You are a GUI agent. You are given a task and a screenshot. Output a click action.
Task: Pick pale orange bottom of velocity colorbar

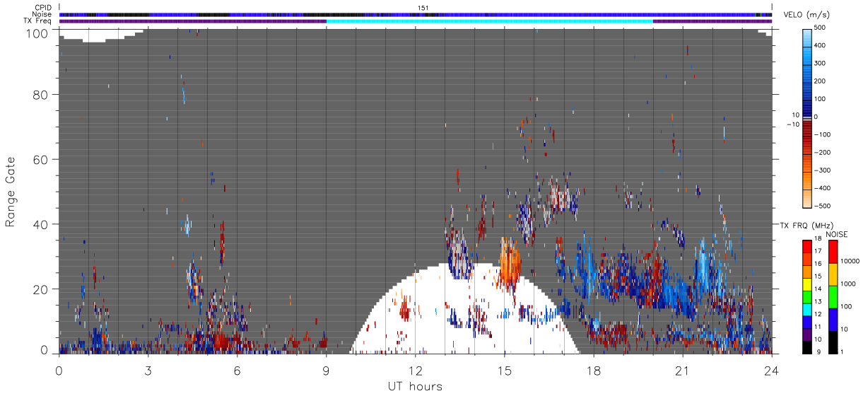(x=807, y=198)
